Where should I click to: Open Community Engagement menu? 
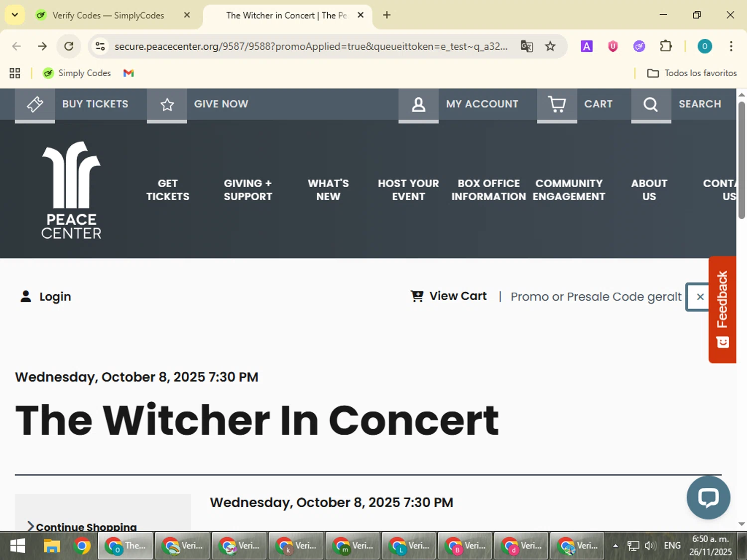tap(569, 190)
